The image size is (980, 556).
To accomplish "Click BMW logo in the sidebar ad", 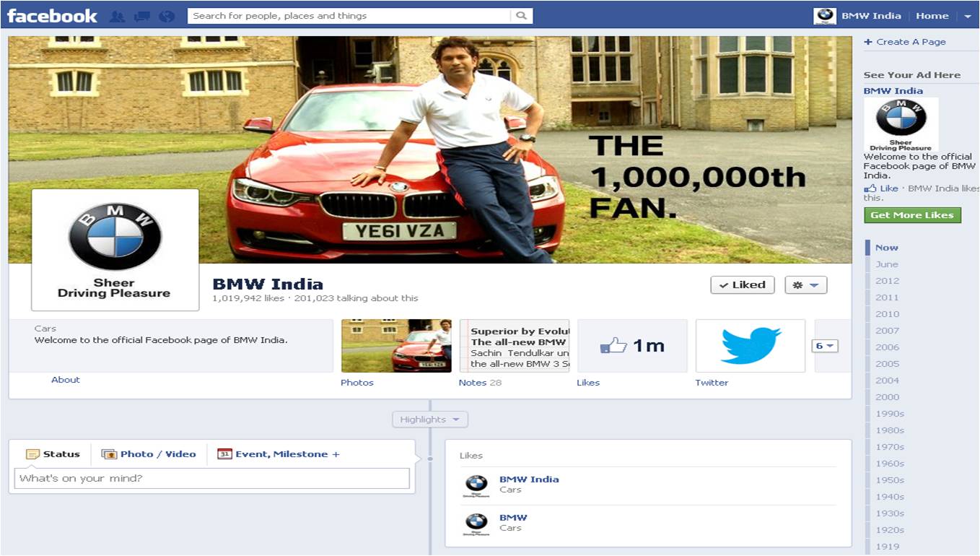I will (901, 124).
